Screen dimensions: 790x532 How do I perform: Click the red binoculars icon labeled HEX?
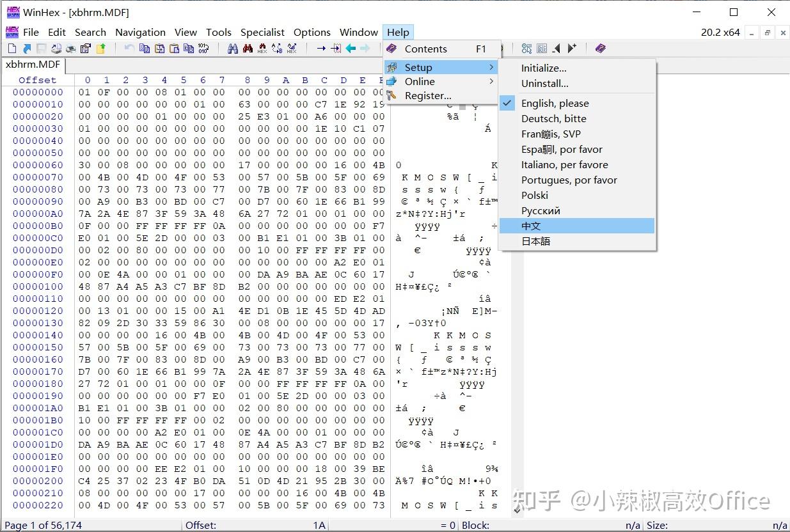click(262, 49)
